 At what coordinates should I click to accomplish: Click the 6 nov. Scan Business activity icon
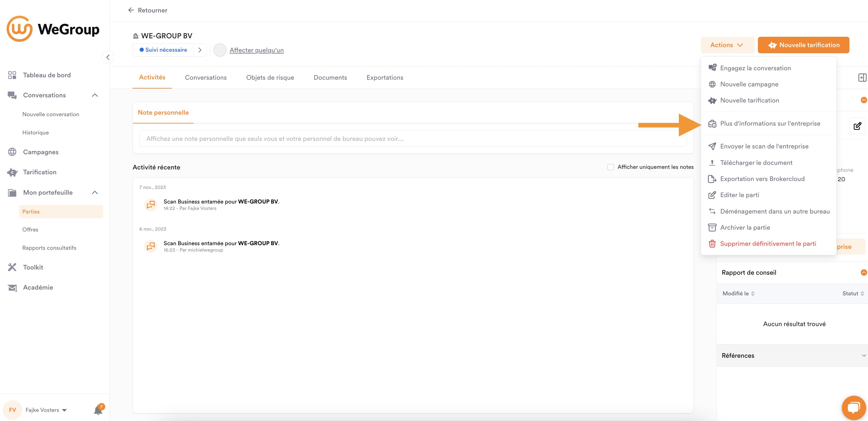(151, 246)
